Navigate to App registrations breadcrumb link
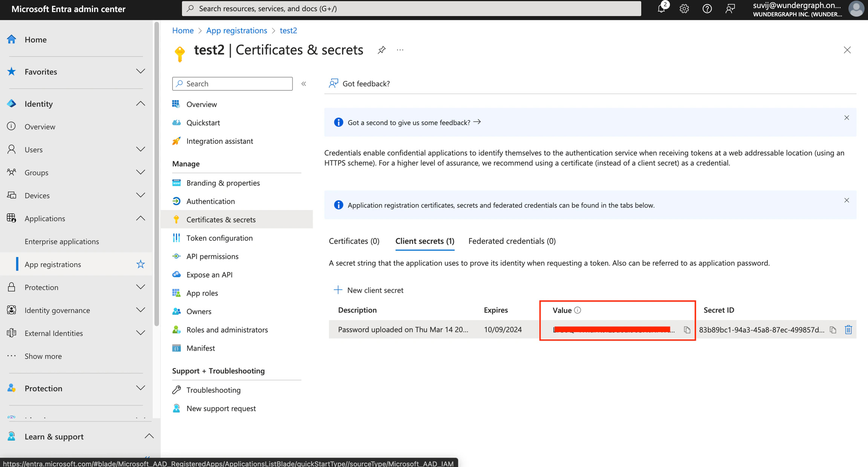 pos(236,30)
